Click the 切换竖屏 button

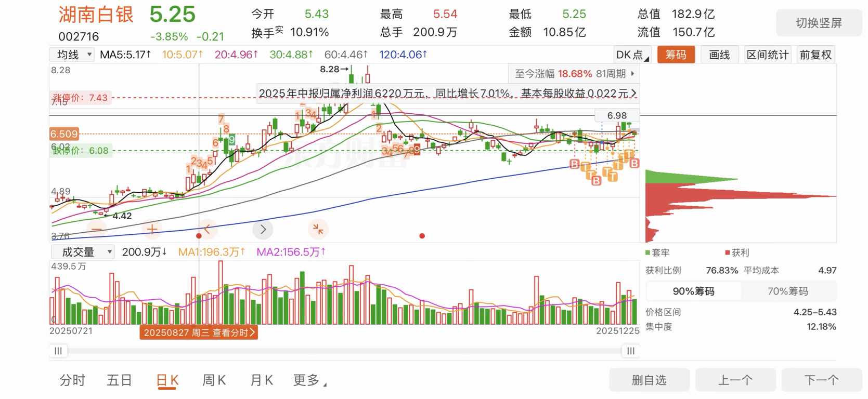point(819,23)
